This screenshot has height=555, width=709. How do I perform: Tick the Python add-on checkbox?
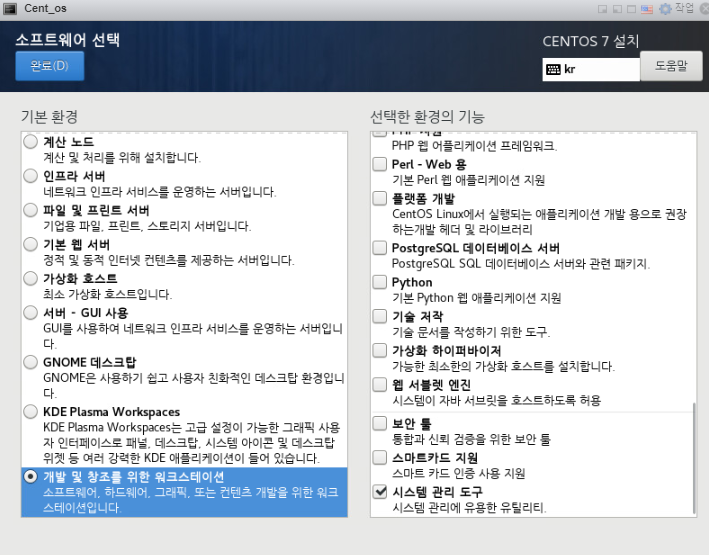[x=380, y=282]
